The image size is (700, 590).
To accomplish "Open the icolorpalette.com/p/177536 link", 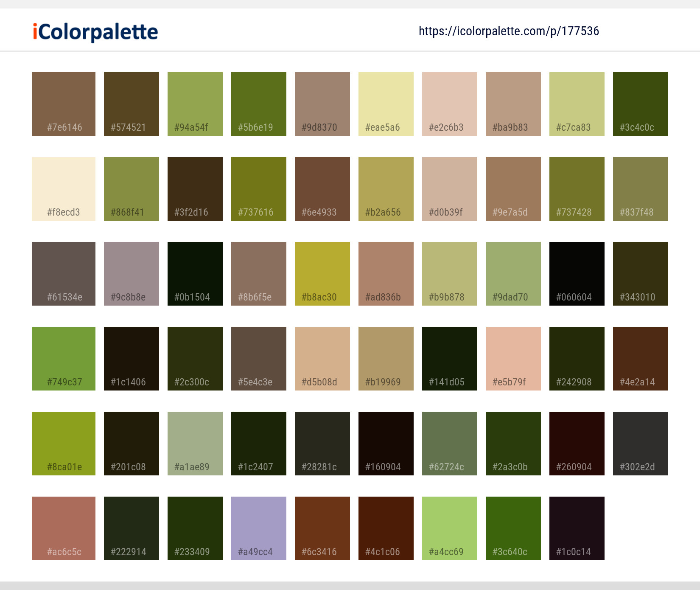I will (509, 31).
